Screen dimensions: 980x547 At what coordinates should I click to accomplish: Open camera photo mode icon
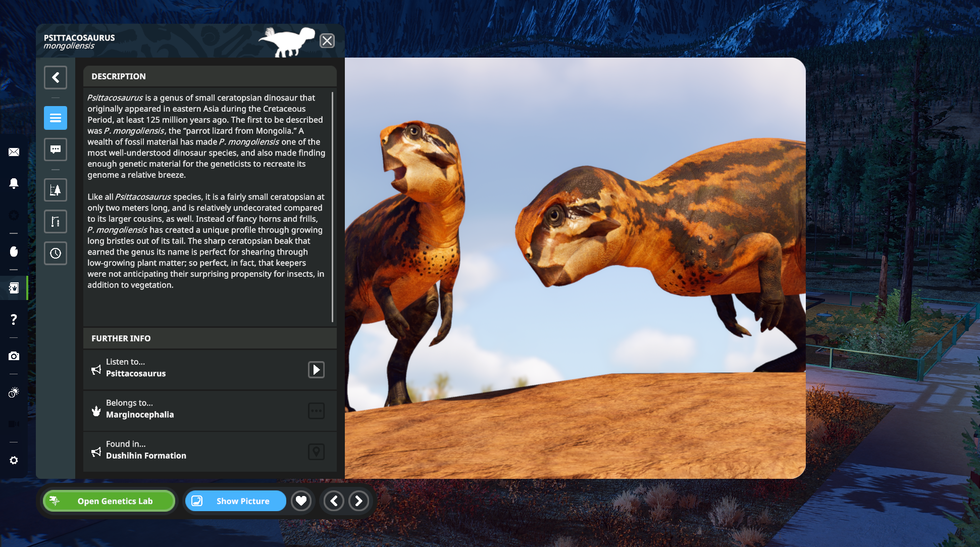click(14, 356)
